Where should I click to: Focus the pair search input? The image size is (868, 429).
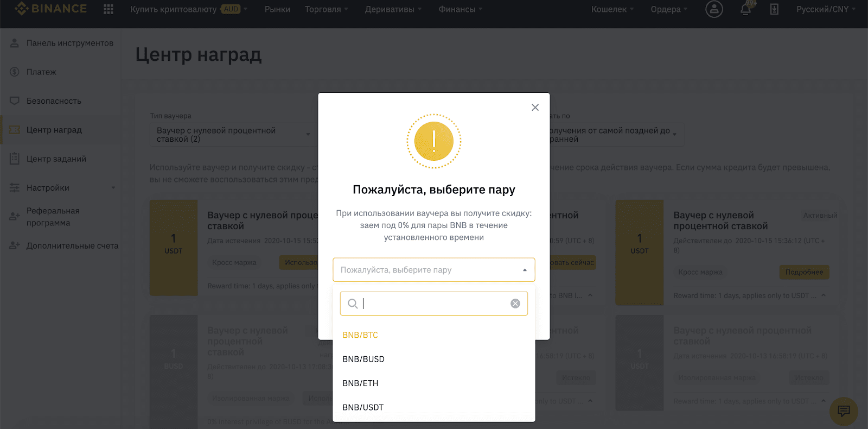(434, 304)
